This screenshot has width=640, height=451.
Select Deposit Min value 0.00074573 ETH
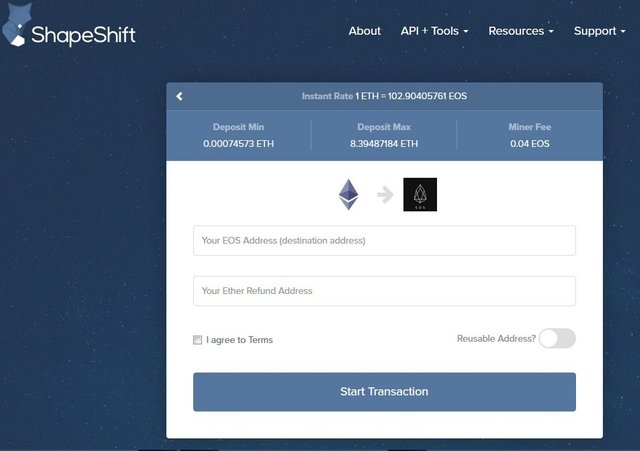pyautogui.click(x=238, y=144)
